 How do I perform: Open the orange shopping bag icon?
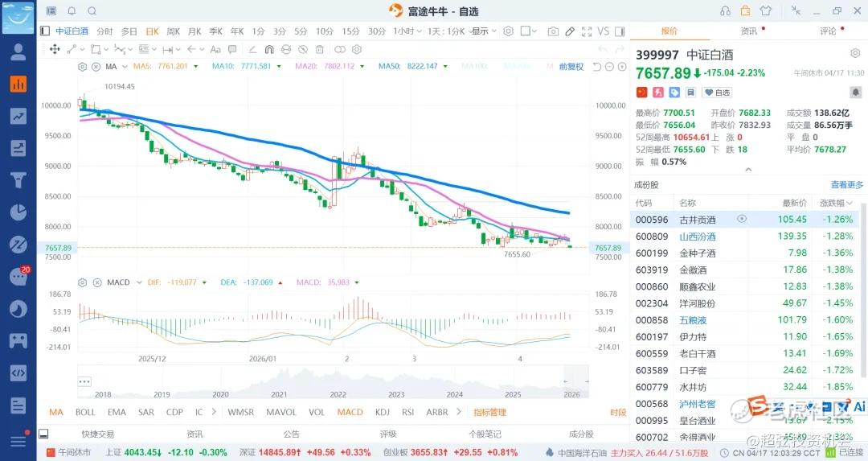(746, 10)
